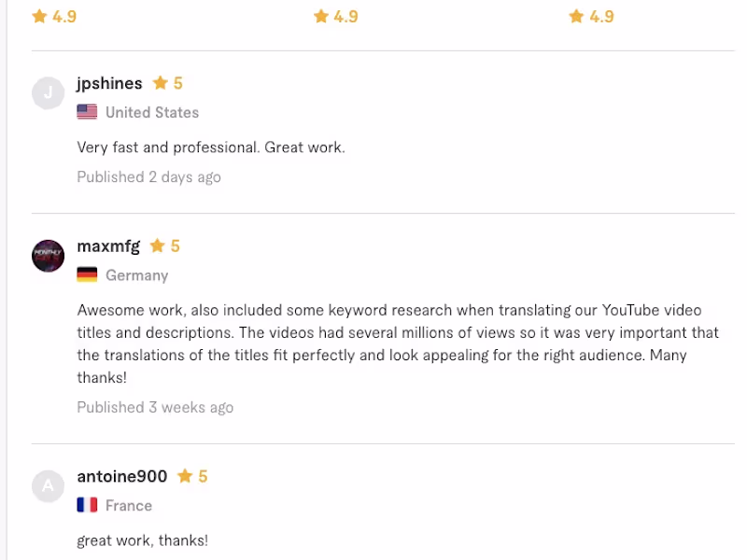
Task: Click the star beside maxmfg rating
Action: click(x=157, y=245)
